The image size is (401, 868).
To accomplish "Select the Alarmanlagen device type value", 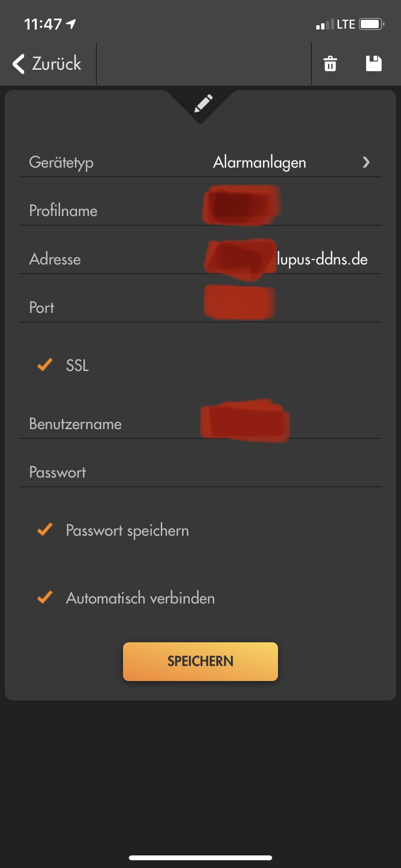I will (260, 162).
